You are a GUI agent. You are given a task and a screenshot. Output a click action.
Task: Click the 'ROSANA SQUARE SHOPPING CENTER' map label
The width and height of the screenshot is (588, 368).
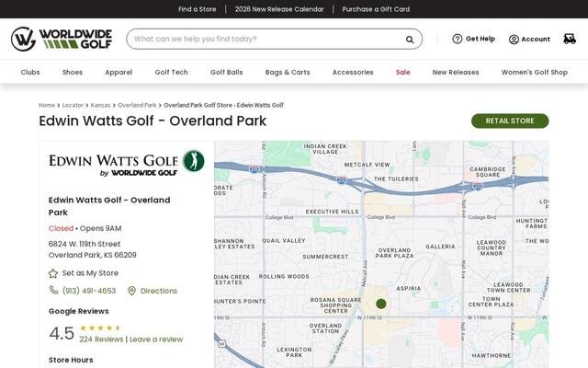[x=335, y=305]
